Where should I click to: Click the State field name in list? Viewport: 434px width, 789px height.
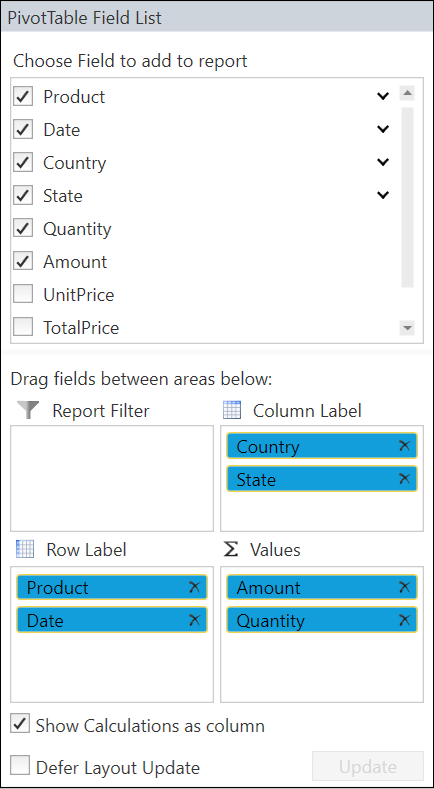click(x=62, y=196)
